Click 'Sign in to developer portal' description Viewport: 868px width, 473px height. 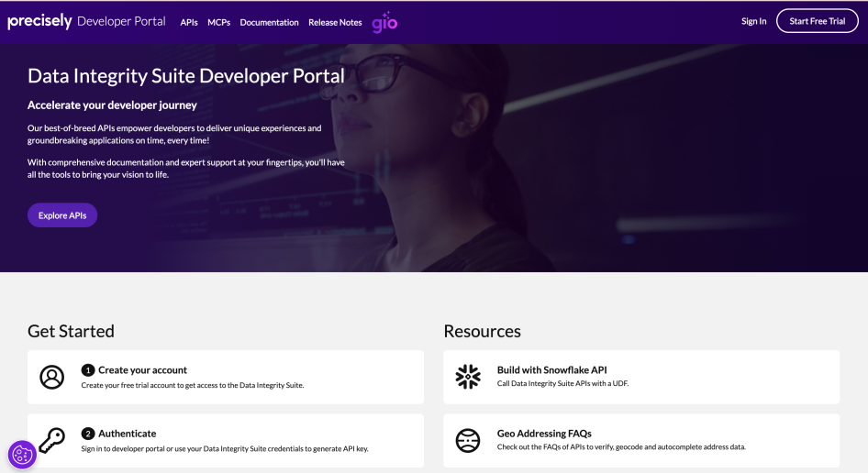pyautogui.click(x=225, y=448)
